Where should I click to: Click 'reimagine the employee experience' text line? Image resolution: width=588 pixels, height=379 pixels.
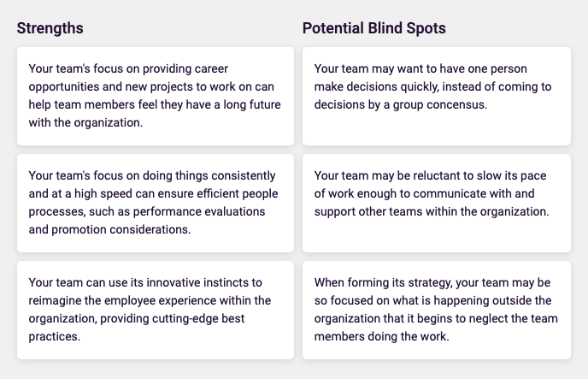pos(150,300)
